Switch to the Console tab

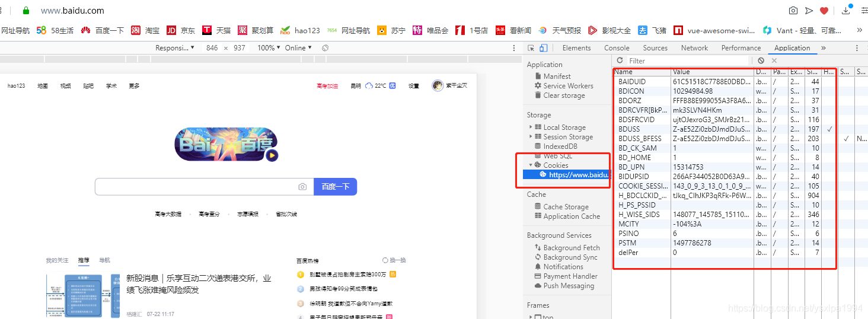pyautogui.click(x=617, y=48)
